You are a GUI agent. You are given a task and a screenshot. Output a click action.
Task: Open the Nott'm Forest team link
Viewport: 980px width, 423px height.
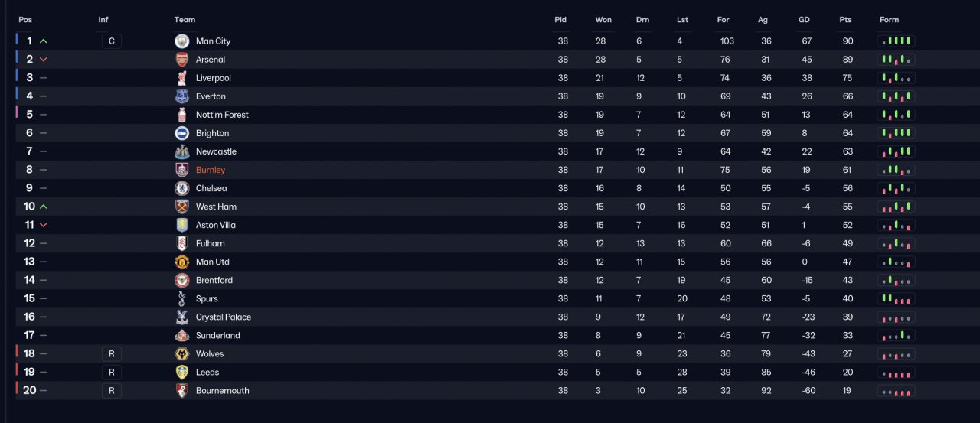[222, 115]
